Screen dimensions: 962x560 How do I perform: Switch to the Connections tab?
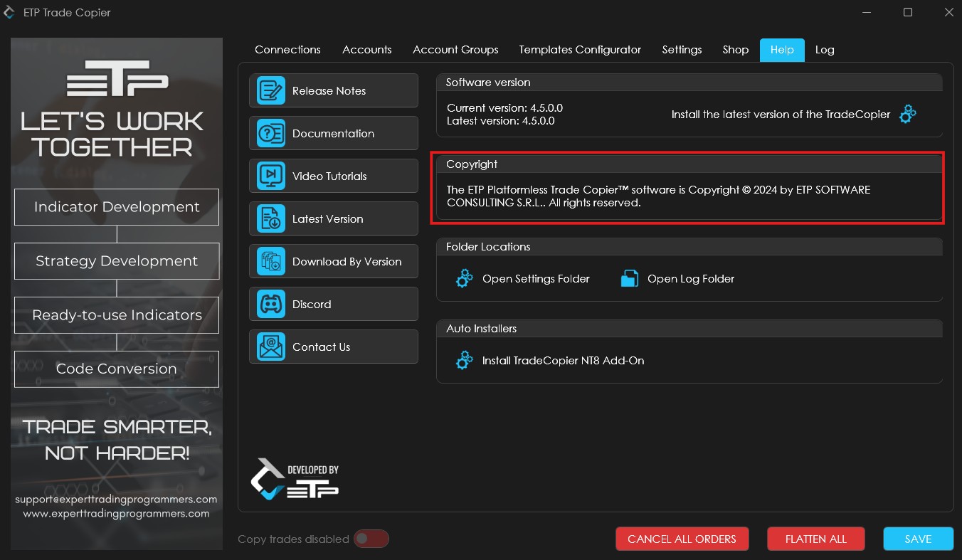(287, 50)
